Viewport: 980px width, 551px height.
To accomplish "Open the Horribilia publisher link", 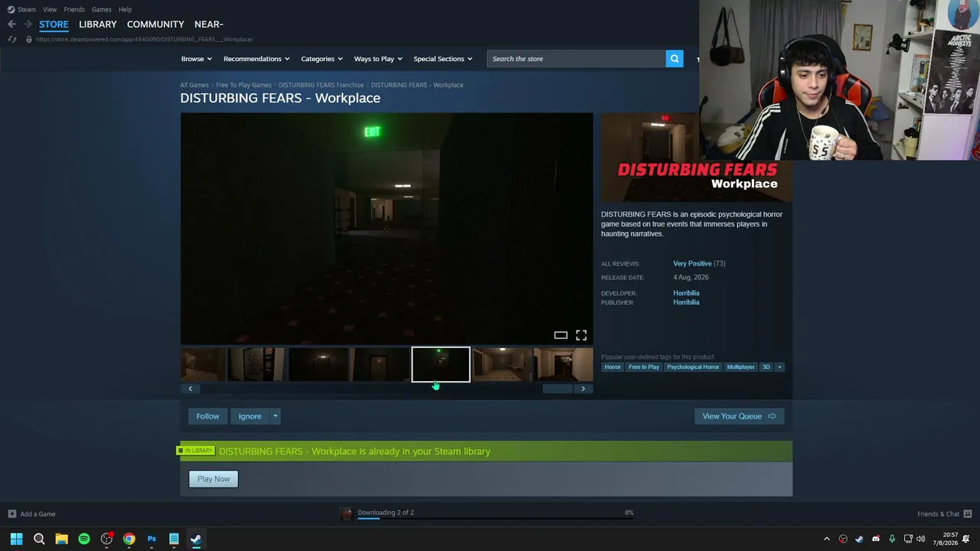I will [686, 302].
